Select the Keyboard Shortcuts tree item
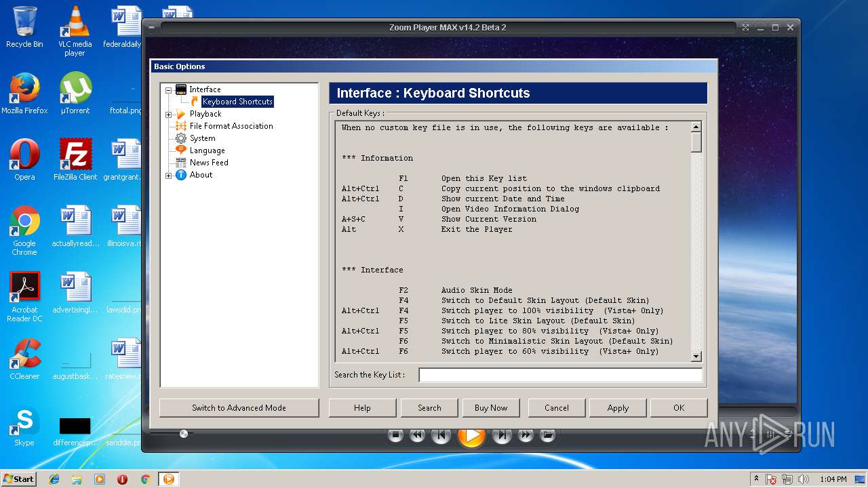 coord(237,102)
